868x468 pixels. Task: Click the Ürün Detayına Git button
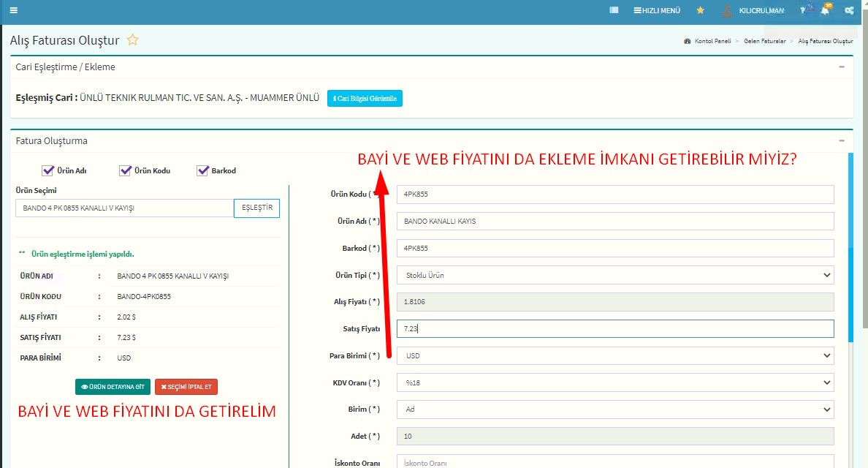coord(113,387)
